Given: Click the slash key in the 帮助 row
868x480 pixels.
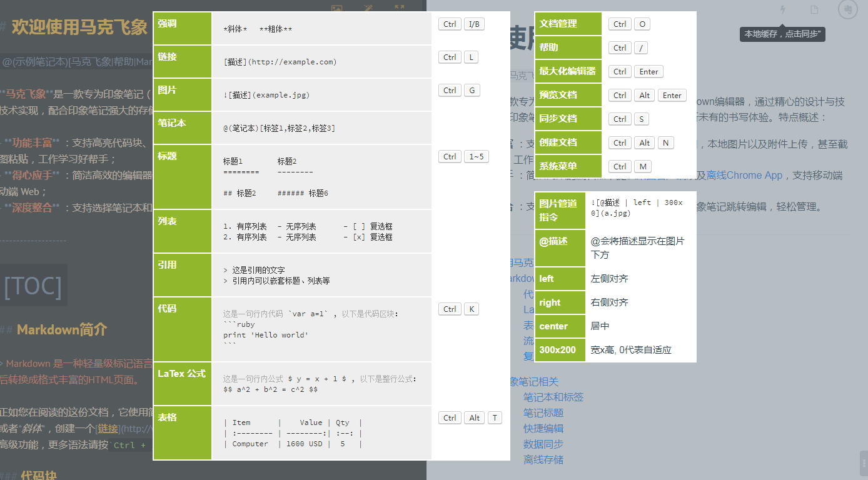Looking at the screenshot, I should (x=641, y=47).
